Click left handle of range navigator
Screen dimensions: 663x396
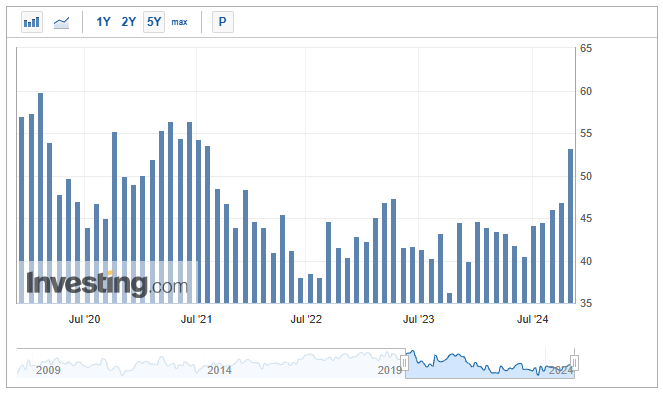pyautogui.click(x=405, y=363)
